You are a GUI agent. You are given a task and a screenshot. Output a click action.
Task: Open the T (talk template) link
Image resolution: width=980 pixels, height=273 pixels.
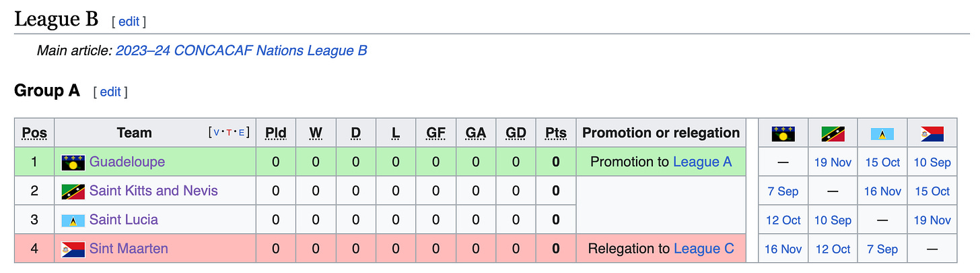click(229, 133)
